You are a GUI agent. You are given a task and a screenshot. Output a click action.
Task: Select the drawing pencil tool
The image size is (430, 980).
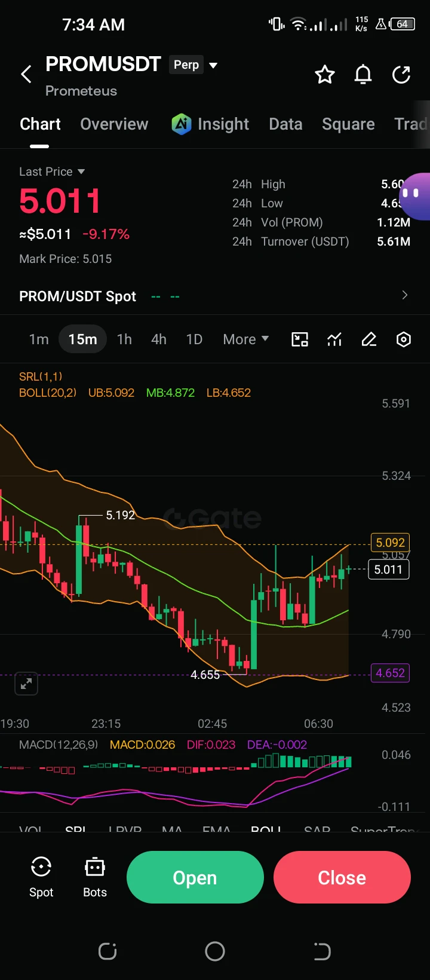point(369,339)
